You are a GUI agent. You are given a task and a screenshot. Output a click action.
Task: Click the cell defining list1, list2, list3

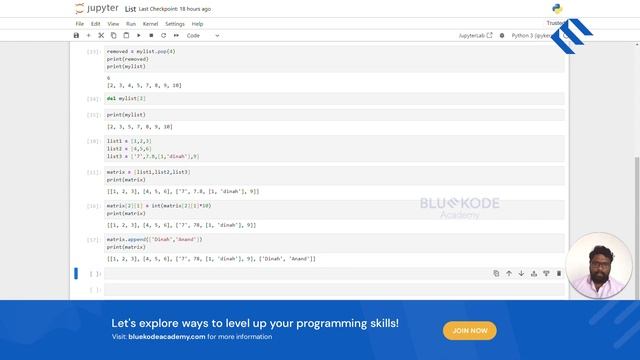[x=334, y=149]
